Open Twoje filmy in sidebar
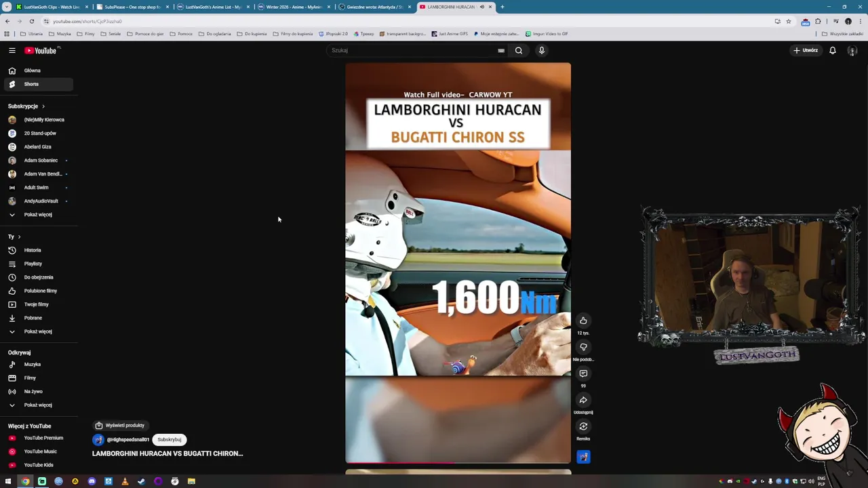The height and width of the screenshot is (488, 868). [37, 304]
